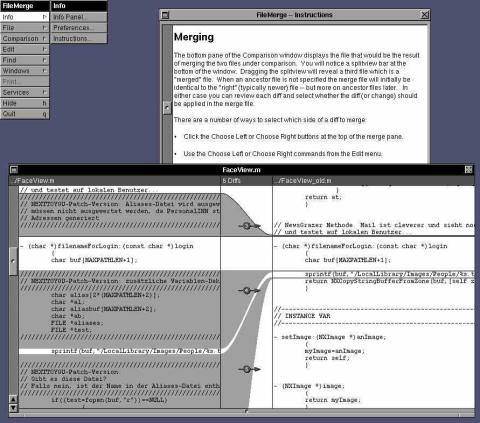Click the Merging heading in Instructions
Viewport: 480px width, 423px height.
[194, 37]
